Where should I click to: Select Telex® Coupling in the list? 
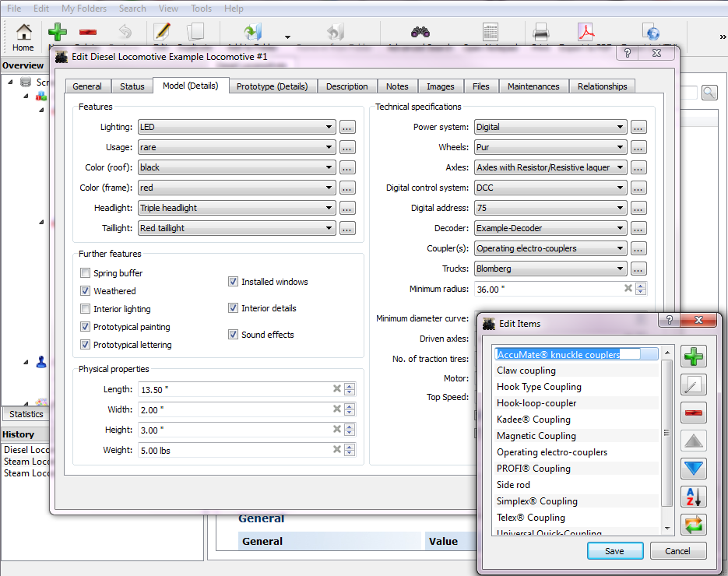(x=577, y=518)
